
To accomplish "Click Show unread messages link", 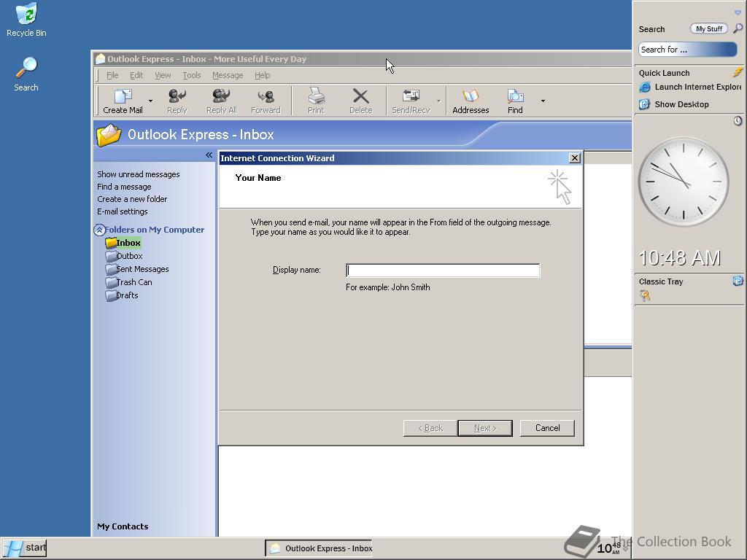I will [138, 174].
